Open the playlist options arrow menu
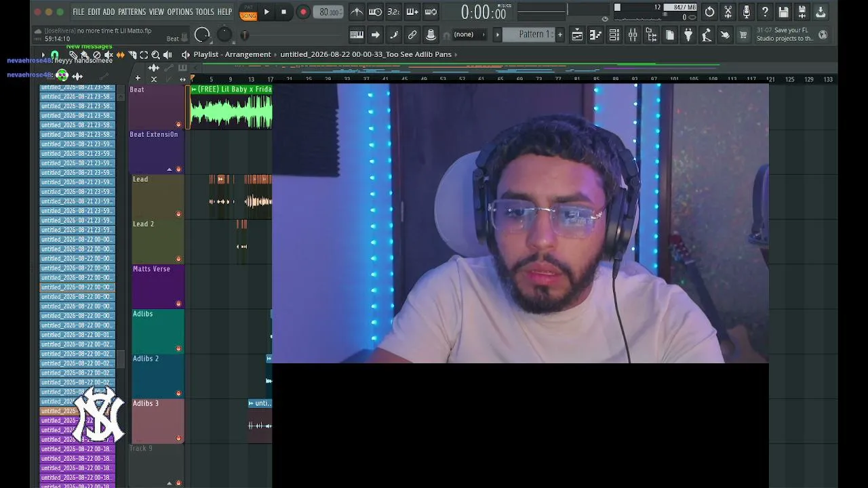Viewport: 868px width, 488px height. click(x=43, y=55)
